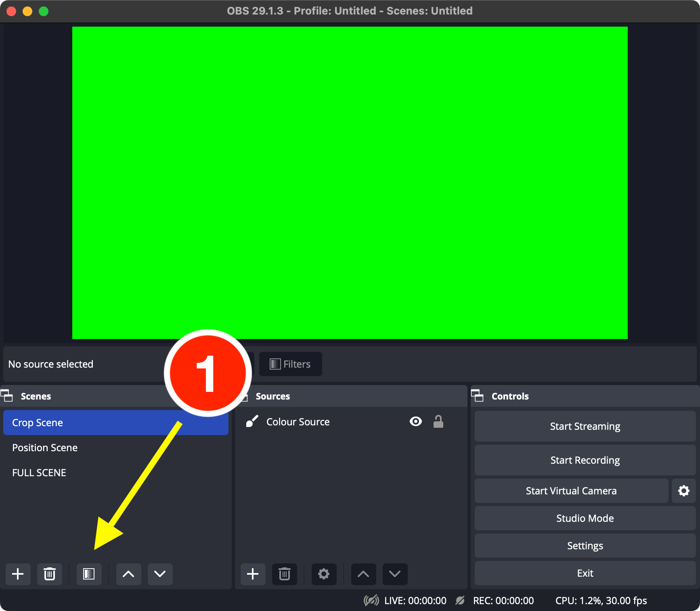Open Virtual Camera configuration gear
Viewport: 700px width, 611px height.
tap(683, 491)
